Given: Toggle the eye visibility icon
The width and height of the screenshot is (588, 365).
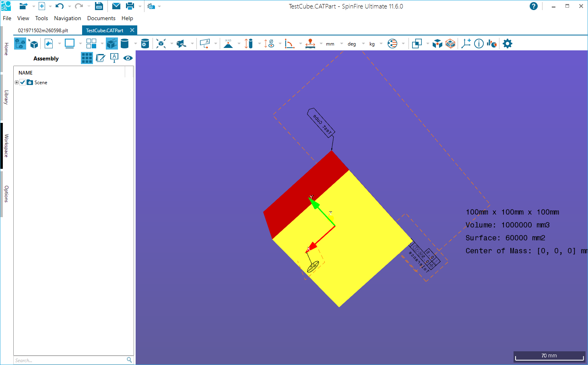Looking at the screenshot, I should click(128, 58).
